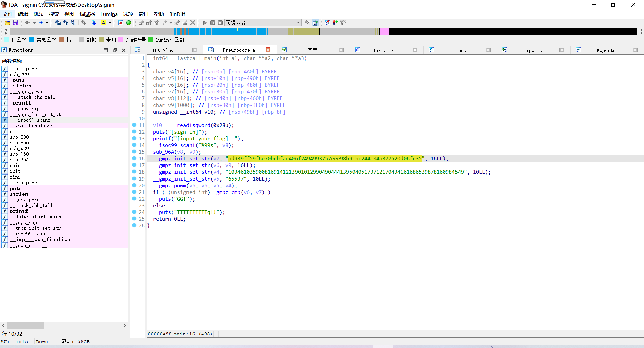Image resolution: width=644 pixels, height=348 pixels.
Task: Open the 文件 menu
Action: click(8, 14)
